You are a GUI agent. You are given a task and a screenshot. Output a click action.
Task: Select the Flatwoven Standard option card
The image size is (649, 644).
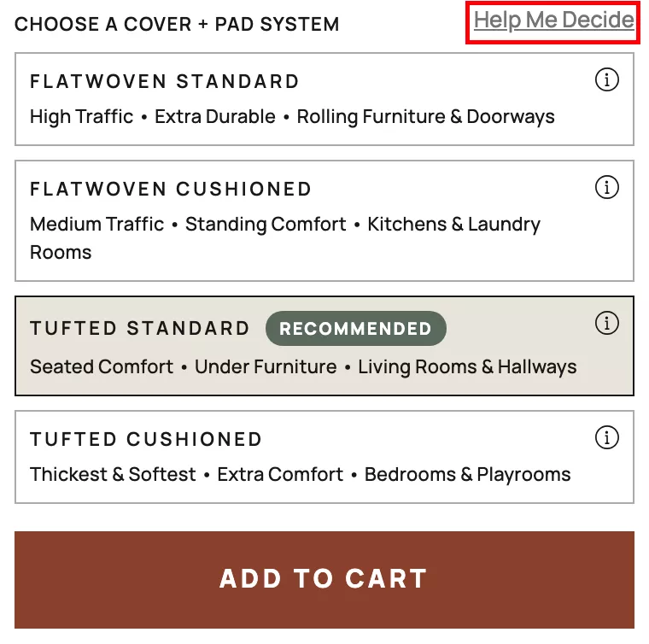[x=324, y=99]
